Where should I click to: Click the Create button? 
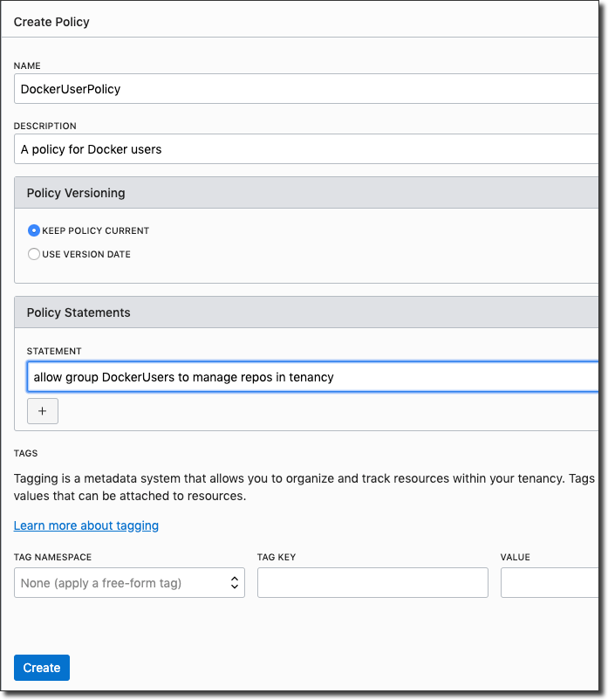(x=42, y=668)
